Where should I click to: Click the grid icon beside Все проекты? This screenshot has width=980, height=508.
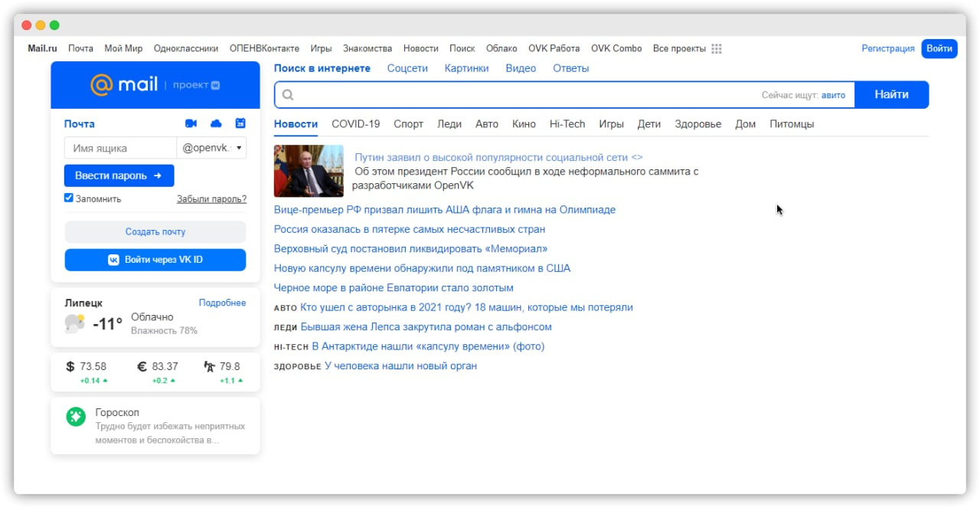717,48
